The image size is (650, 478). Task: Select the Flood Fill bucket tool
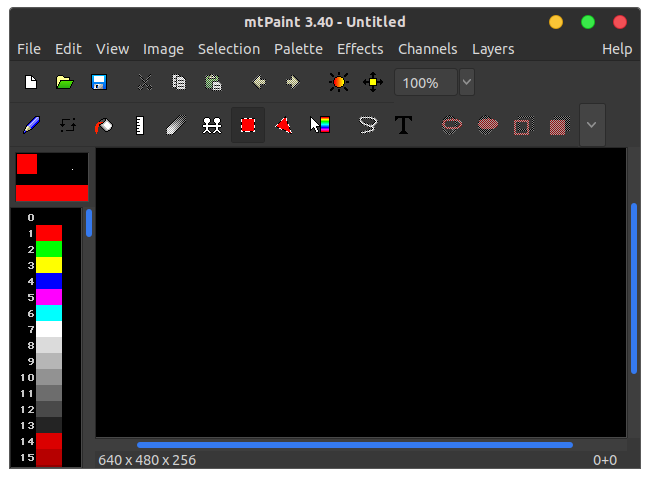click(x=104, y=125)
